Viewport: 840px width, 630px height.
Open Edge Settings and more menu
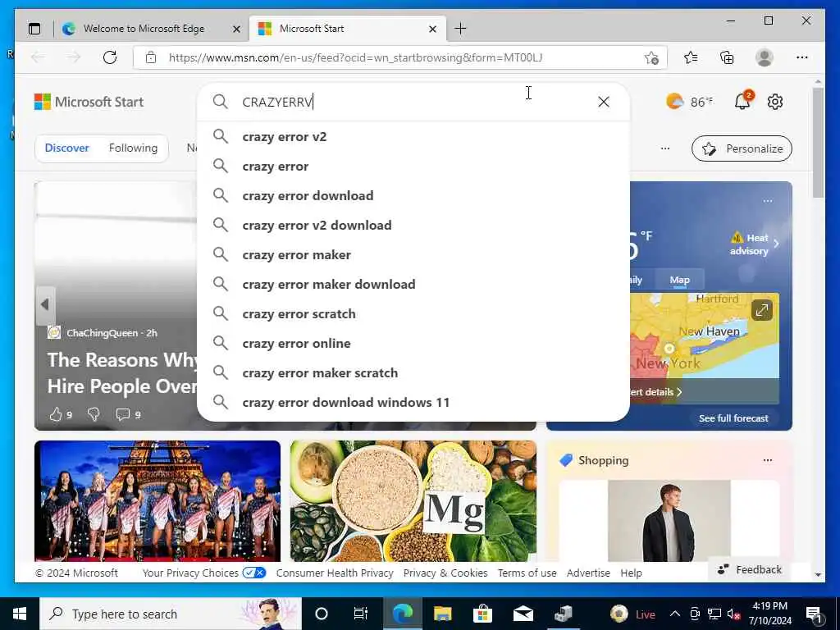[x=802, y=57]
